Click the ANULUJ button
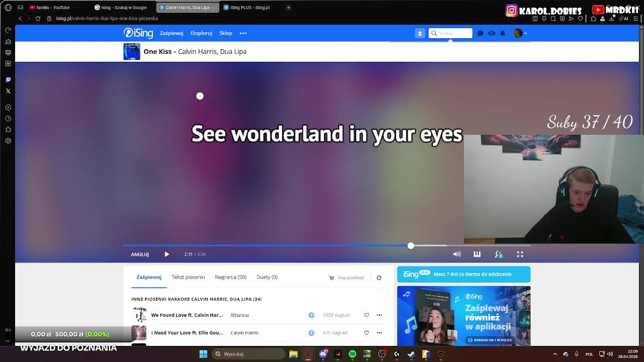This screenshot has height=362, width=644. [x=140, y=254]
